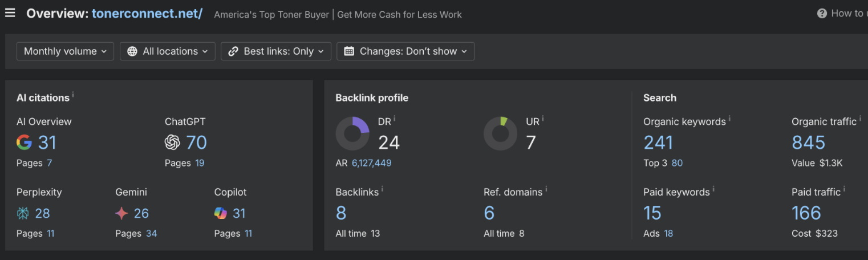Click Paid keywords count 15
Viewport: 868px width, 260px height.
tap(652, 213)
